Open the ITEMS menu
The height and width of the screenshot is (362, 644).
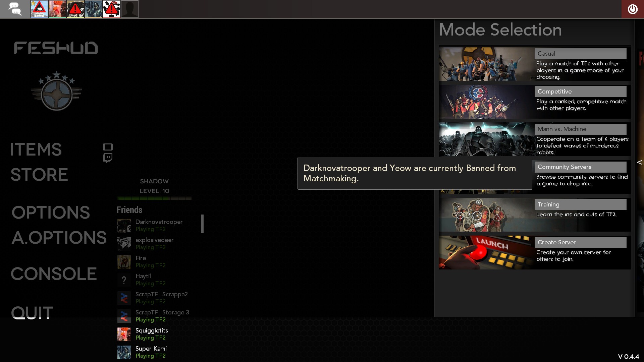pyautogui.click(x=36, y=149)
